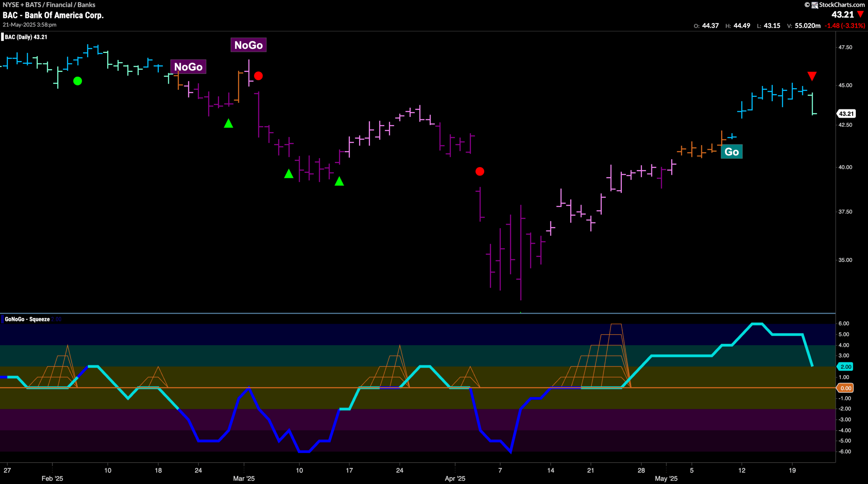This screenshot has height=484, width=868.
Task: Click the higher NoGo label near March
Action: 249,45
